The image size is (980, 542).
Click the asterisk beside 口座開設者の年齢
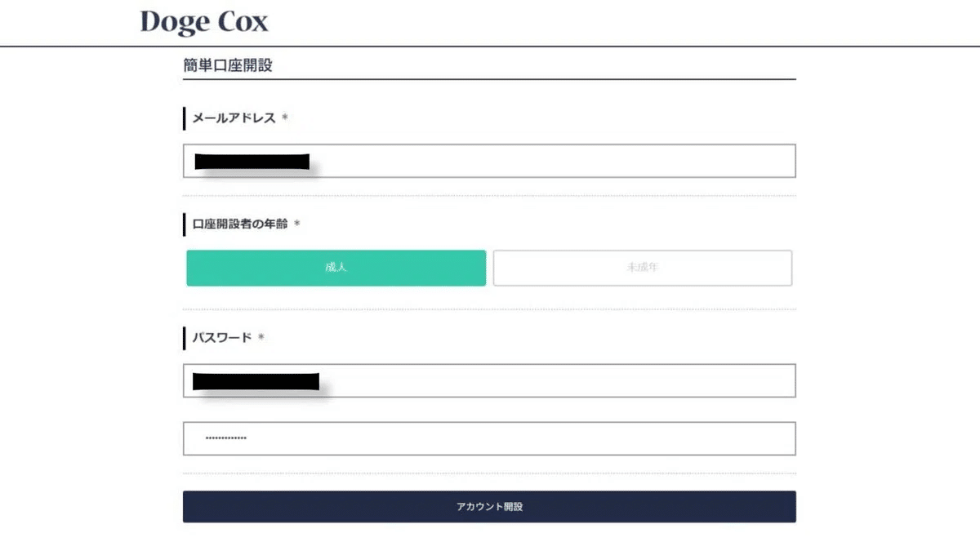297,224
